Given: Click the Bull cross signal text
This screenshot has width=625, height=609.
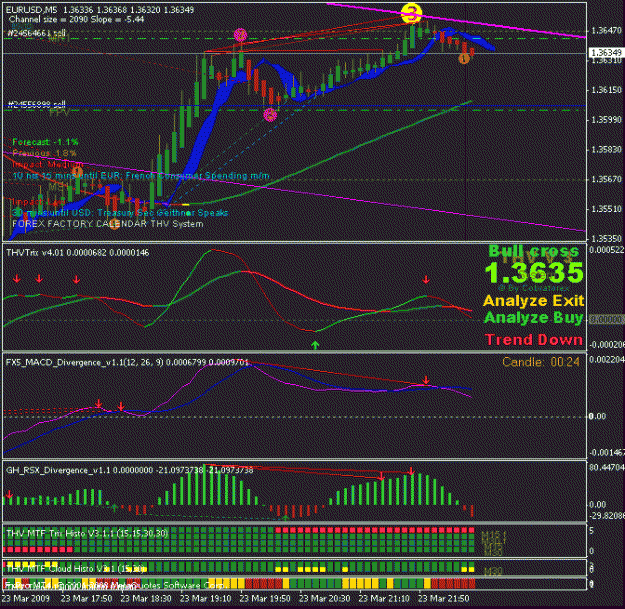Looking at the screenshot, I should [533, 251].
